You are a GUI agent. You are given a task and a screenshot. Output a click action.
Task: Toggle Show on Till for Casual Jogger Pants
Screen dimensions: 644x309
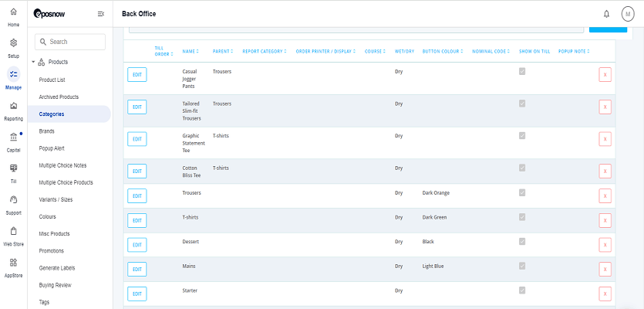[x=522, y=72]
